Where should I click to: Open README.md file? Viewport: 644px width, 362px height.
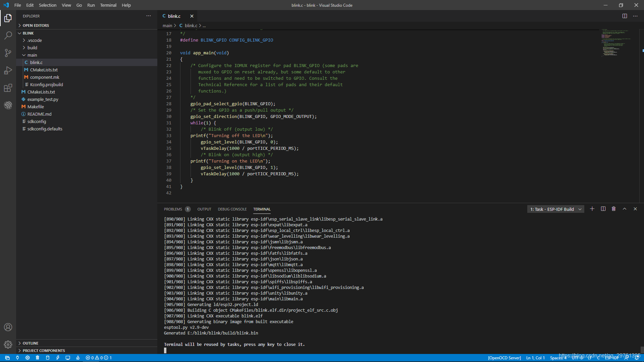(x=87, y=114)
